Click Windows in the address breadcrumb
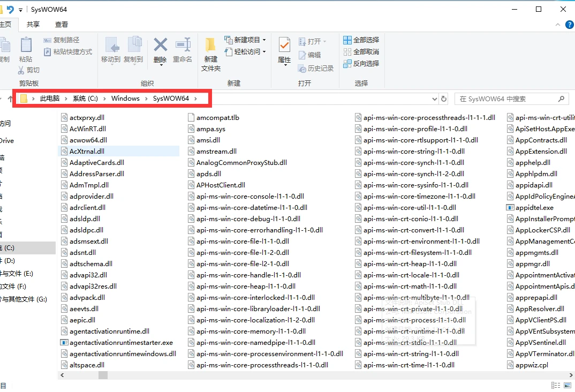575x392 pixels. point(125,99)
